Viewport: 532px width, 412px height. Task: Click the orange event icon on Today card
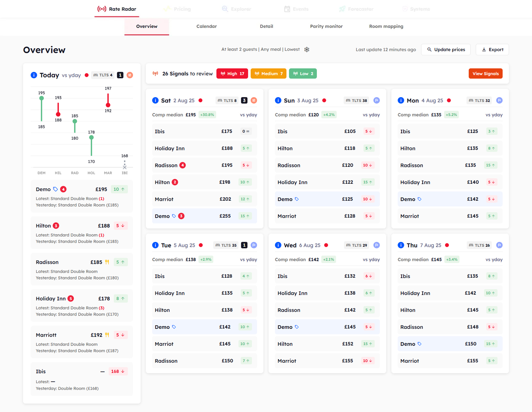[x=130, y=75]
